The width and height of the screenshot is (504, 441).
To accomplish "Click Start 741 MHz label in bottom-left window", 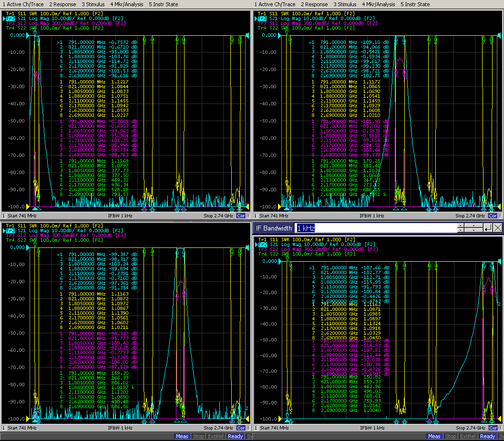I will 22,428.
